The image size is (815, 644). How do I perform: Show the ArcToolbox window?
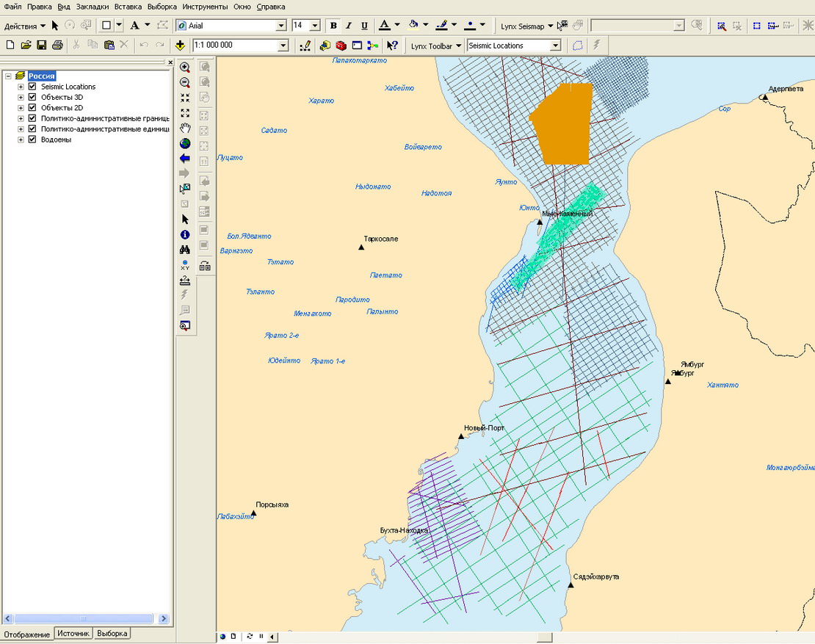coord(341,46)
